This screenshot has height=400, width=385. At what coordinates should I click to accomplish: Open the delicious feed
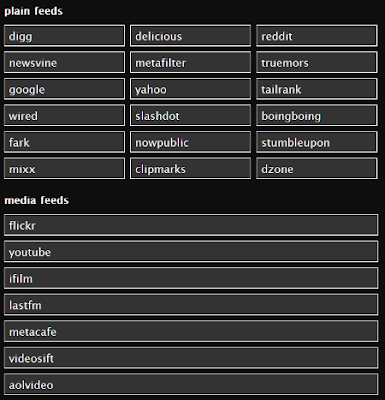tap(190, 35)
